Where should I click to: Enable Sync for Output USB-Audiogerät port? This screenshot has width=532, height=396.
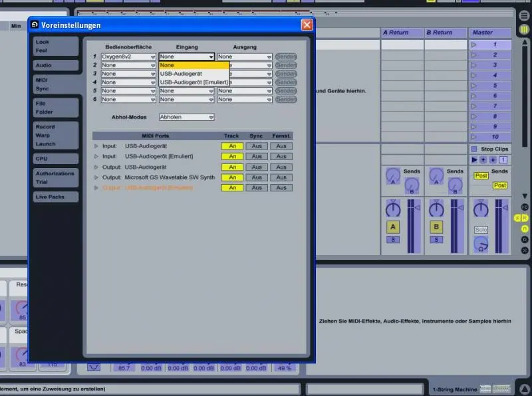tap(256, 167)
